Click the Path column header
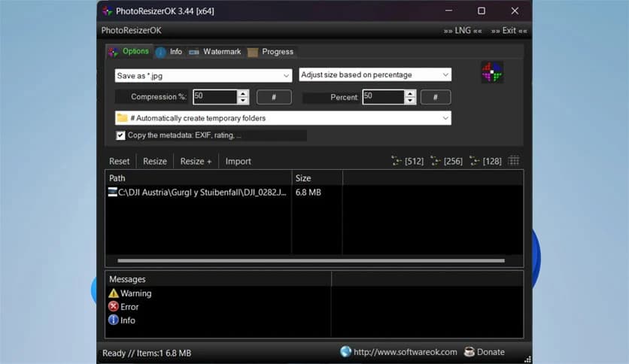This screenshot has height=364, width=629. coord(198,178)
